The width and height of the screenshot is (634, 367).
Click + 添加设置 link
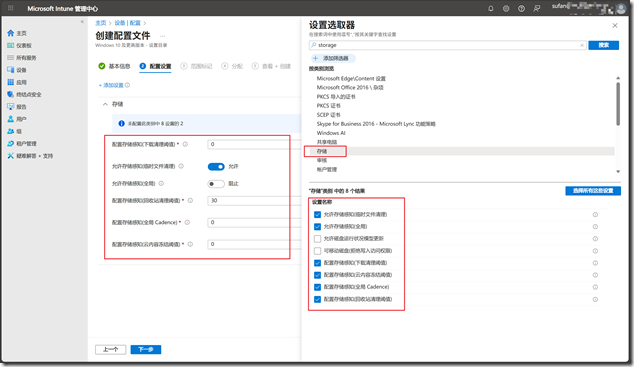click(x=112, y=85)
